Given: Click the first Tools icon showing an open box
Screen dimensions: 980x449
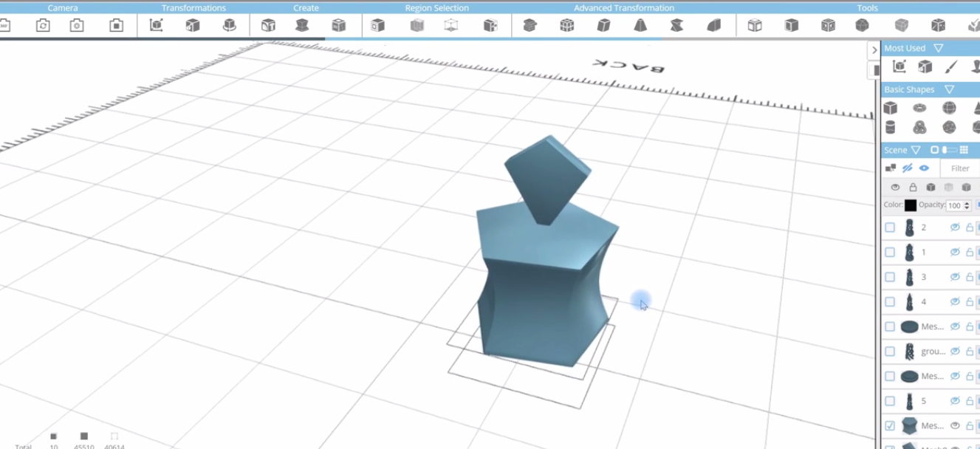Looking at the screenshot, I should tap(755, 26).
